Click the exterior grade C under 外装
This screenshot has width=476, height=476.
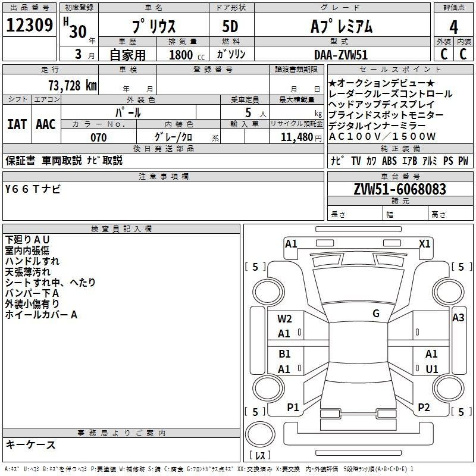click(x=444, y=54)
